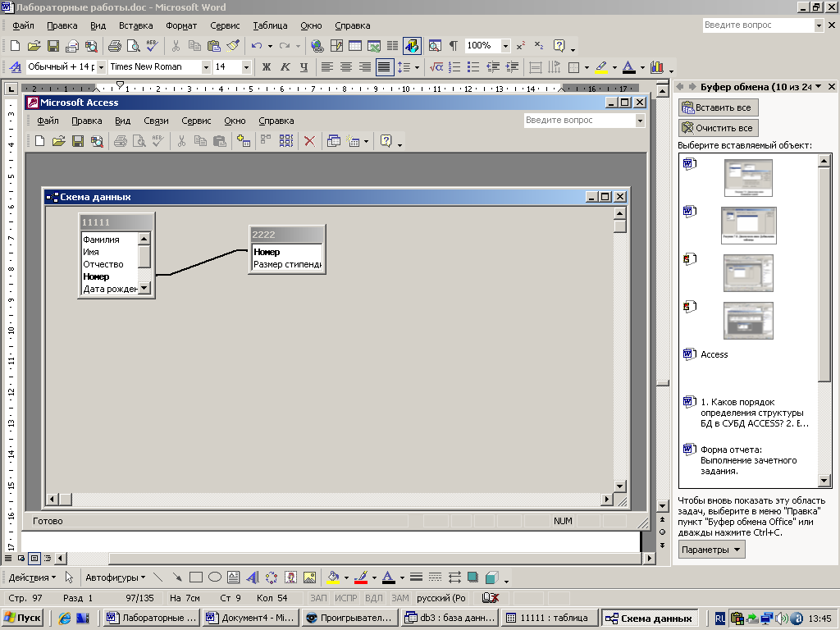Click Access show all relationships icon
840x630 pixels.
pyautogui.click(x=286, y=141)
